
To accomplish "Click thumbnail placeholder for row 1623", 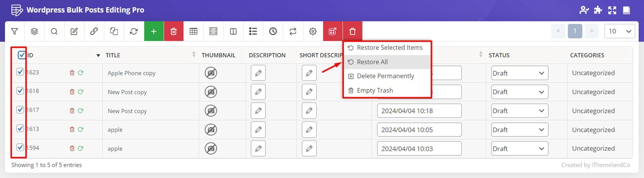I will [x=211, y=73].
